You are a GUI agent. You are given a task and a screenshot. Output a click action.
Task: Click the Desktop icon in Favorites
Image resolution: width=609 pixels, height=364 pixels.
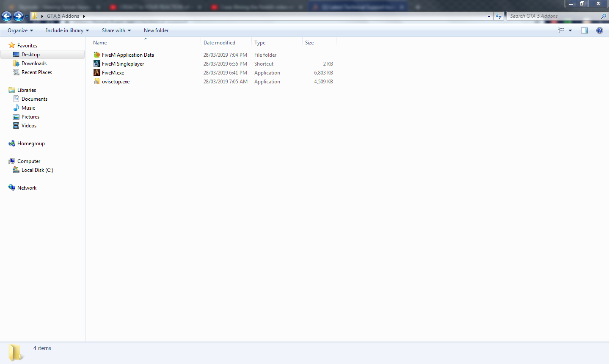tap(16, 55)
